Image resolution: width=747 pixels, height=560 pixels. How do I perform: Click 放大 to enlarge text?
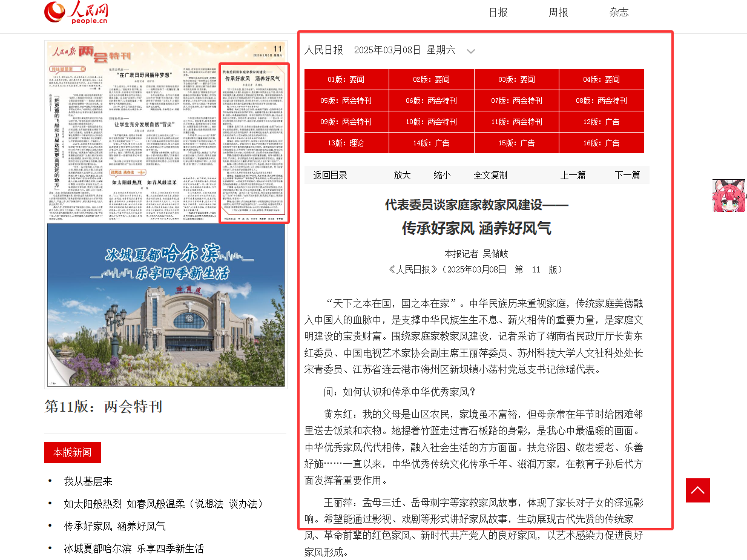pyautogui.click(x=402, y=175)
